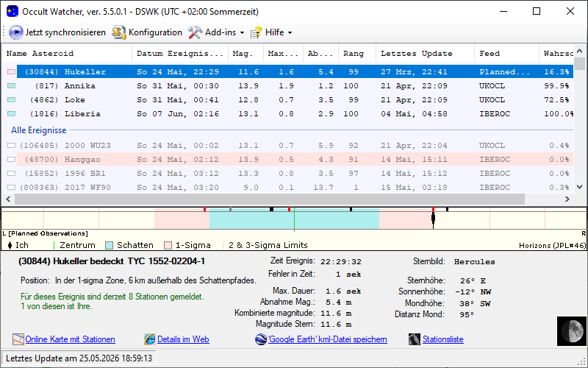588x368 pixels.
Task: Click 'Google Earth' kml-Datei speichern link
Action: [327, 339]
